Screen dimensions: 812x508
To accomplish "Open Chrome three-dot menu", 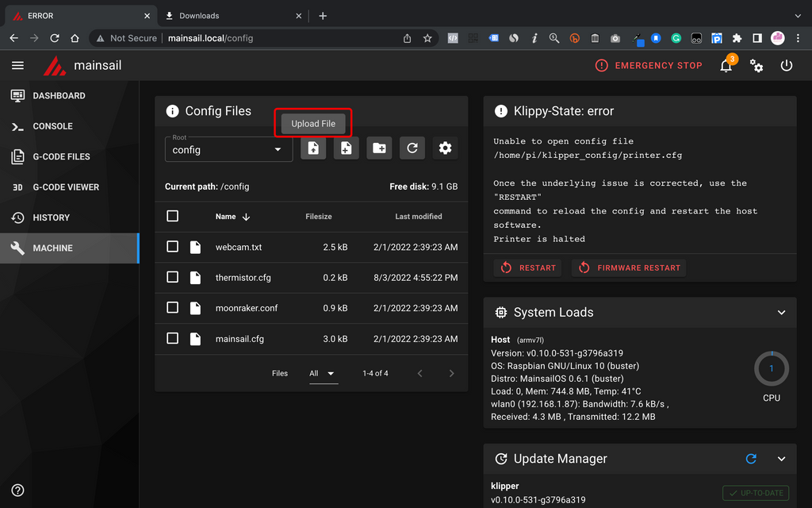I will [798, 38].
